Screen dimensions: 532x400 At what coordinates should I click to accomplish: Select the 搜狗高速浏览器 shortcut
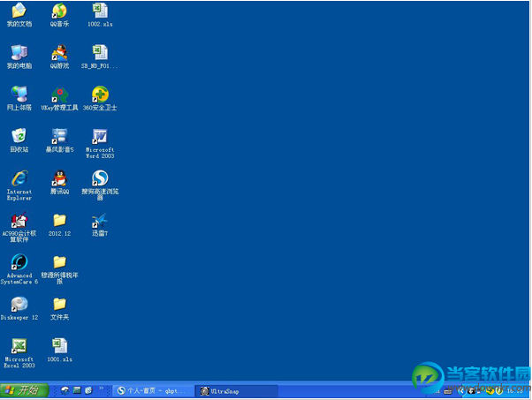click(100, 185)
